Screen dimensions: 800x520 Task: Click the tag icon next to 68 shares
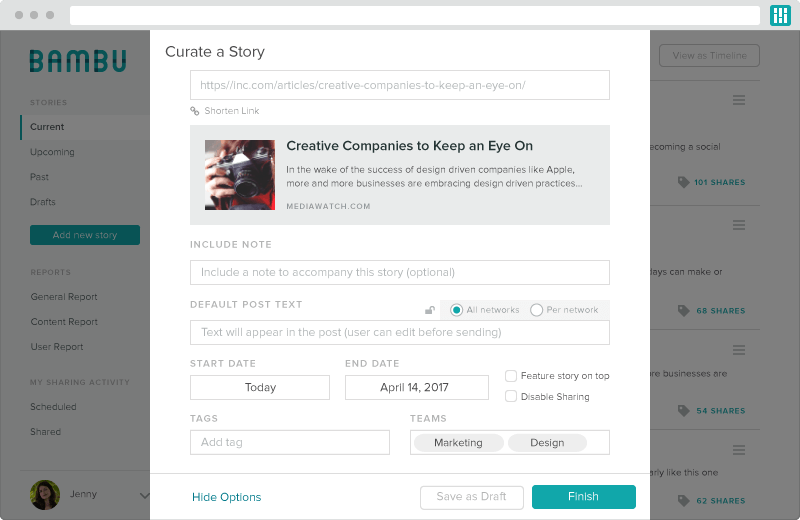tap(683, 311)
